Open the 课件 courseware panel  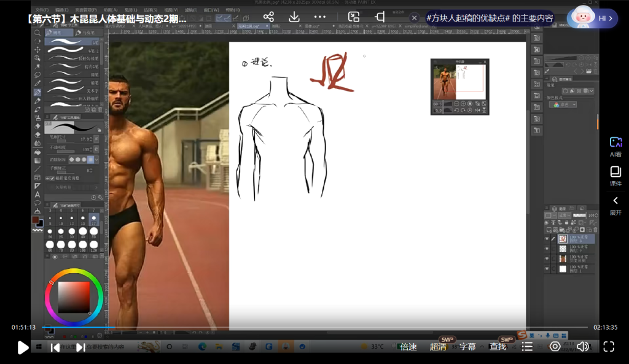pyautogui.click(x=615, y=175)
